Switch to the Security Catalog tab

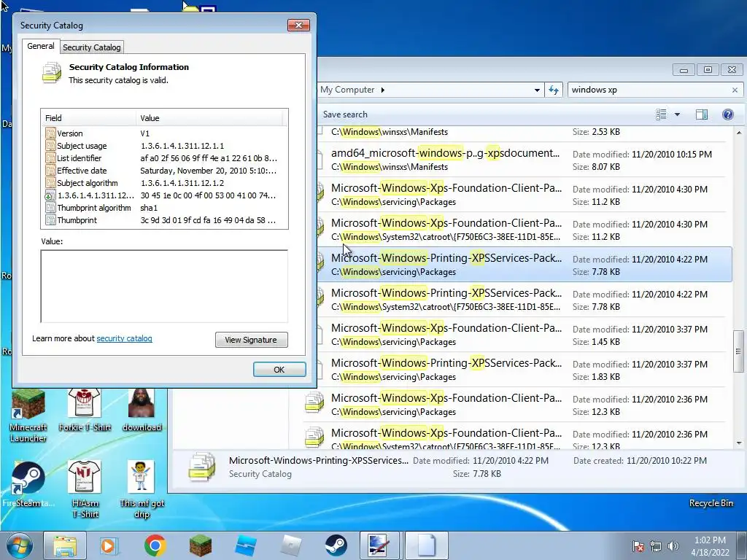(91, 47)
